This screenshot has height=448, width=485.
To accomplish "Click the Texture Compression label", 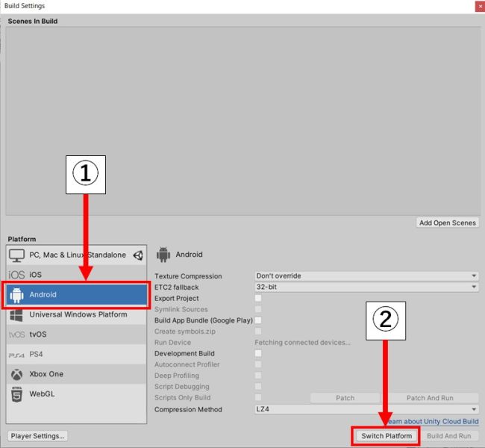I will (188, 276).
